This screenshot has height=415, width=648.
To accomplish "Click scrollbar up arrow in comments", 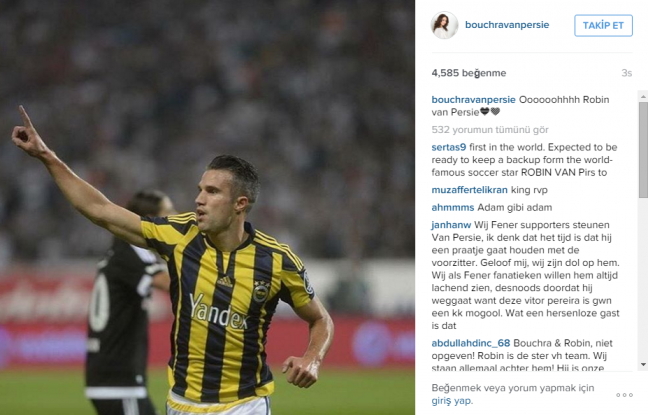I will [643, 96].
